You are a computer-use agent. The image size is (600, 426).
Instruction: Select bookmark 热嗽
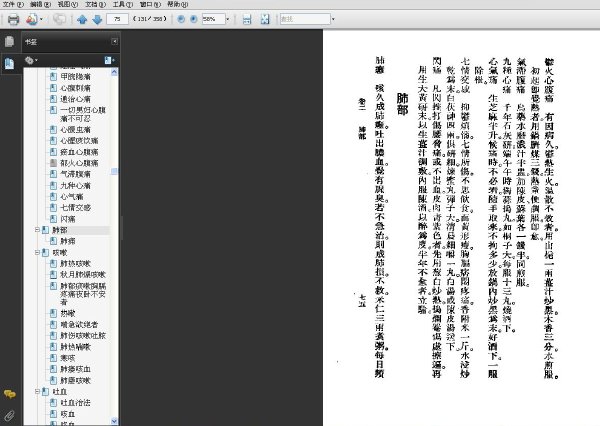[68, 313]
